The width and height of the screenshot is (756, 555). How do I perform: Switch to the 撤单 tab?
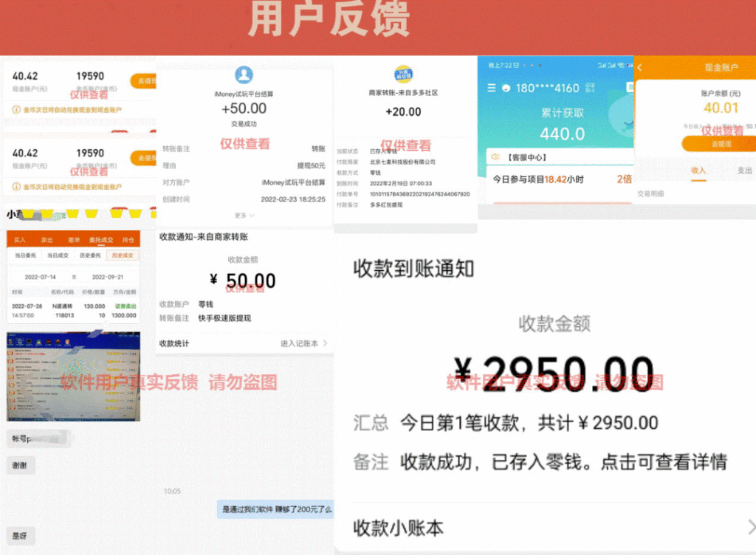pos(74,239)
